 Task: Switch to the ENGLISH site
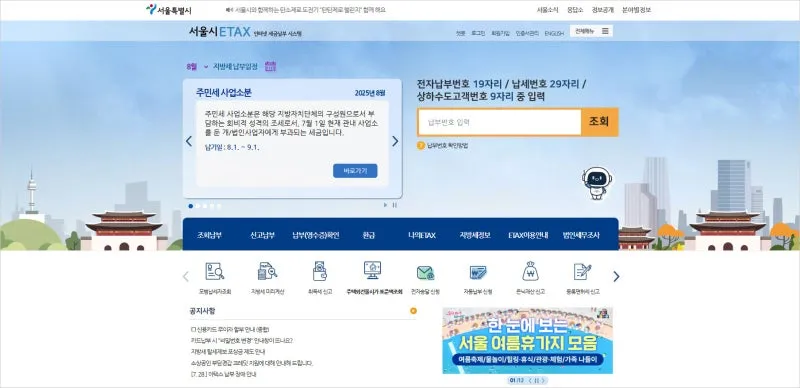[554, 34]
